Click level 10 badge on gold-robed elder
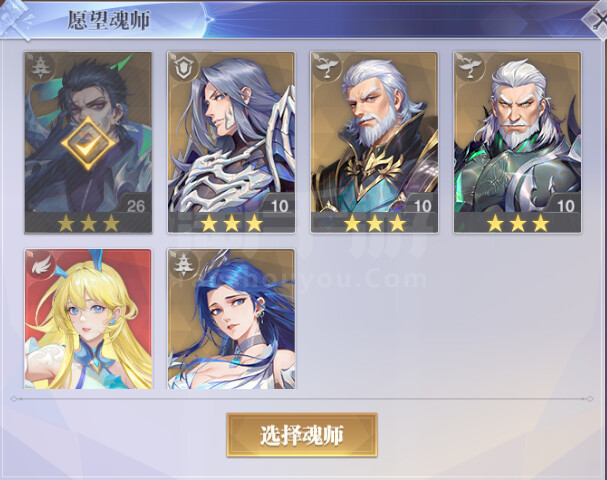Viewport: 607px width, 480px height. point(422,206)
